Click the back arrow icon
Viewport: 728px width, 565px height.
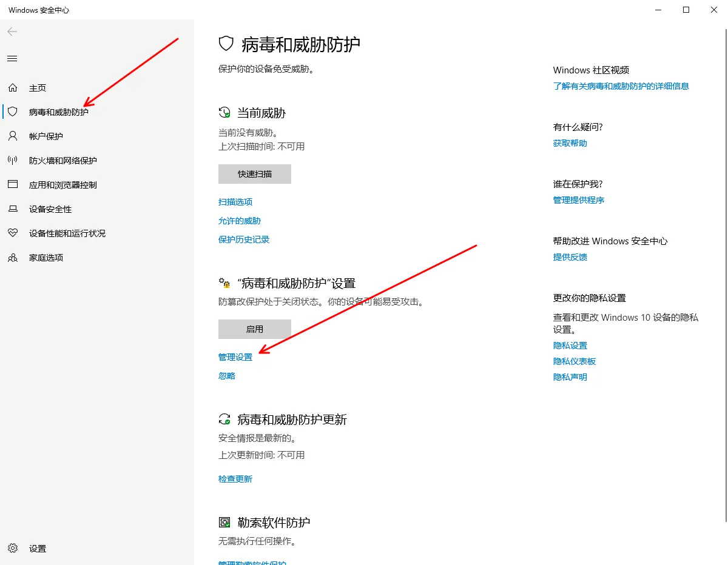12,32
